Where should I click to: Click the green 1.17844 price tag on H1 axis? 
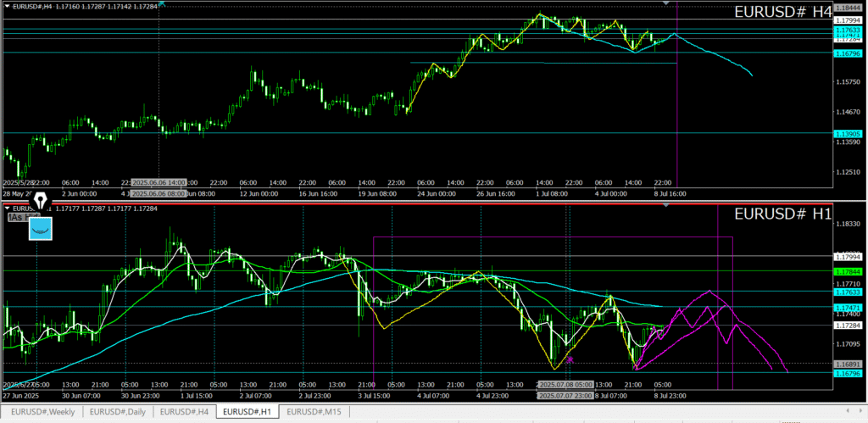(x=848, y=271)
